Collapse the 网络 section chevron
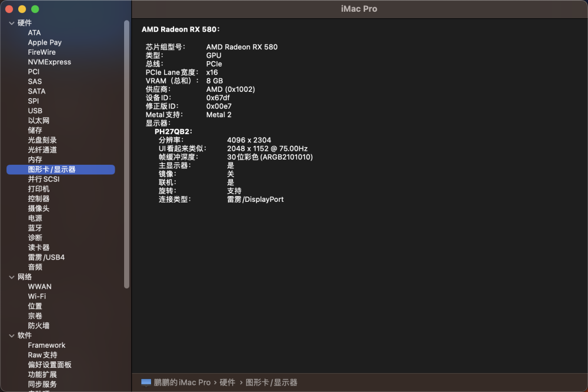 [12, 277]
